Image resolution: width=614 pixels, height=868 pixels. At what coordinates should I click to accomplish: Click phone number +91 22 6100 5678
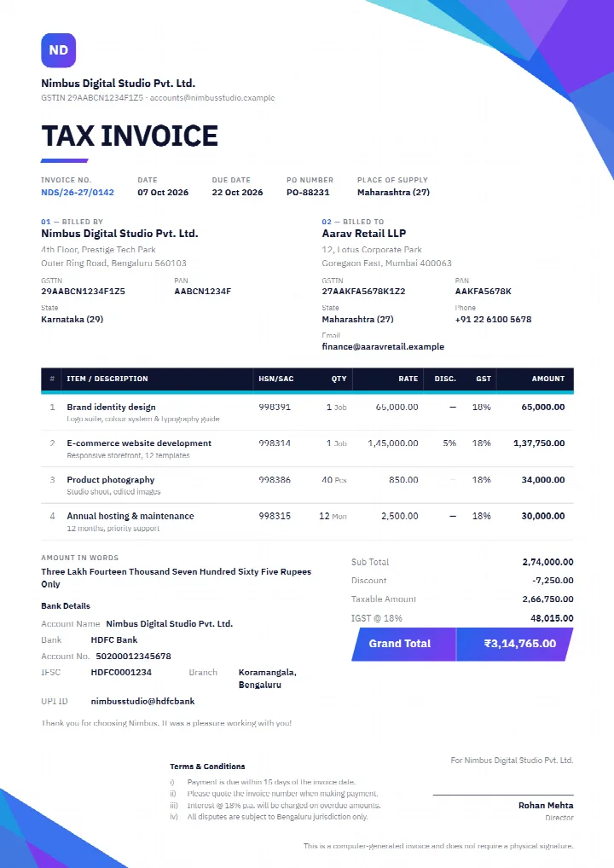tap(493, 320)
